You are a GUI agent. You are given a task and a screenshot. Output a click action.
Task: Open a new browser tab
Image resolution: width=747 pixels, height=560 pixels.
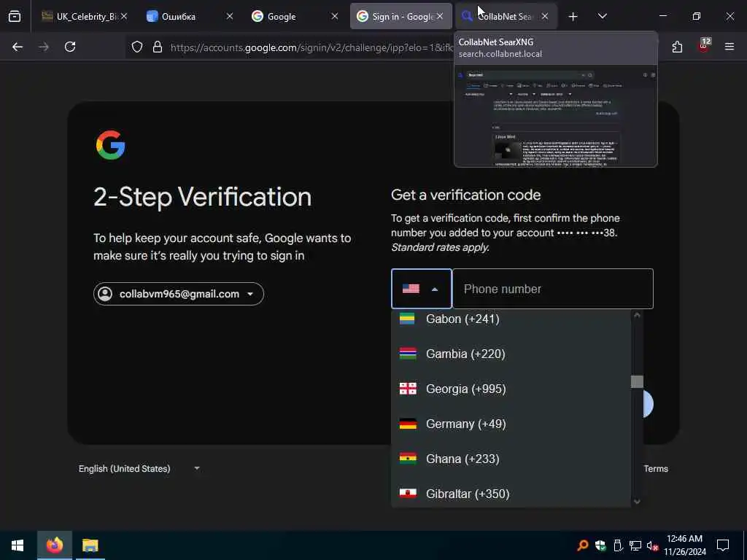573,17
